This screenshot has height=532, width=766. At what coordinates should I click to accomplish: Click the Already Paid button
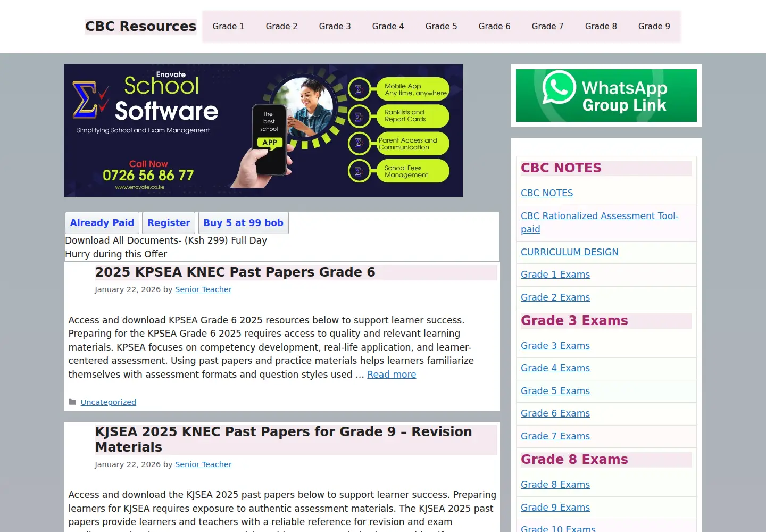tap(102, 223)
